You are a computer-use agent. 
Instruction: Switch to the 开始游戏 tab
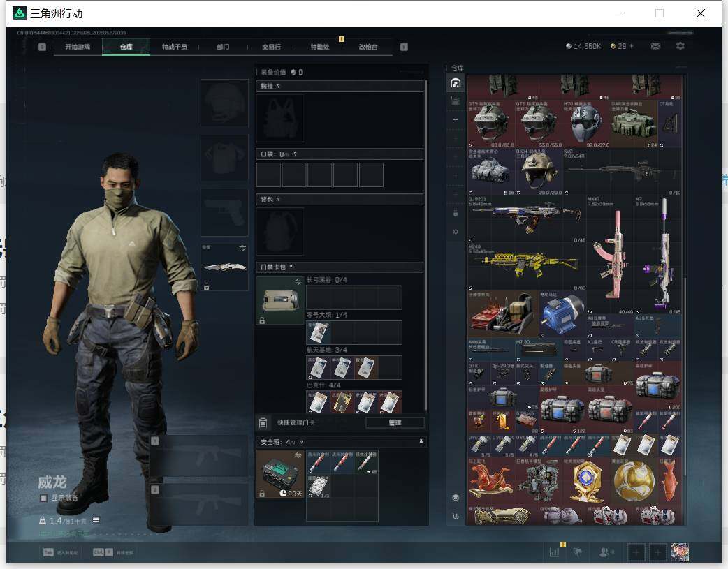point(78,47)
